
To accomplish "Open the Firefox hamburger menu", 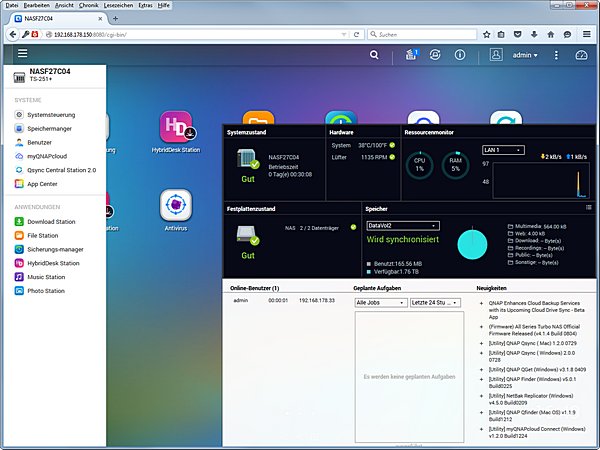I will coord(587,34).
